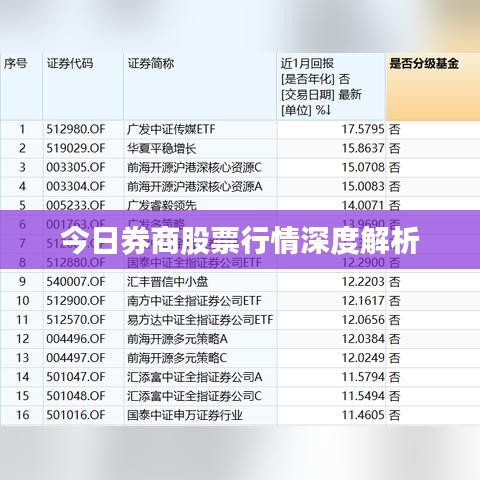This screenshot has height=480, width=480.
Task: Select return value 12.2900
Action: 363,263
